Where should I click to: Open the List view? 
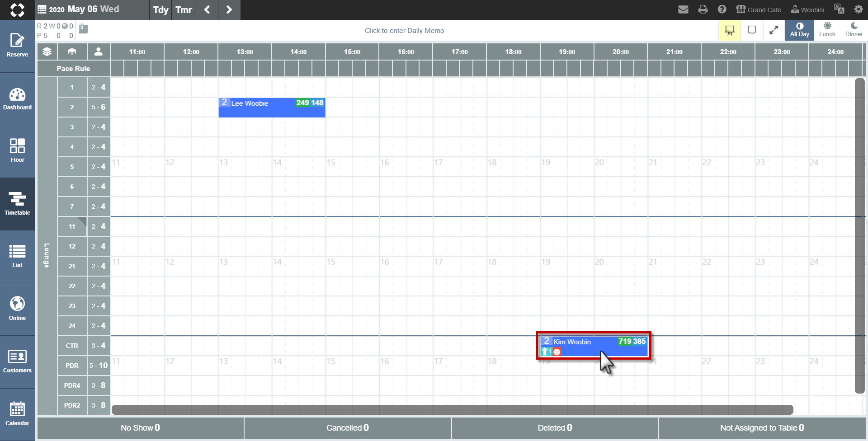(x=17, y=257)
